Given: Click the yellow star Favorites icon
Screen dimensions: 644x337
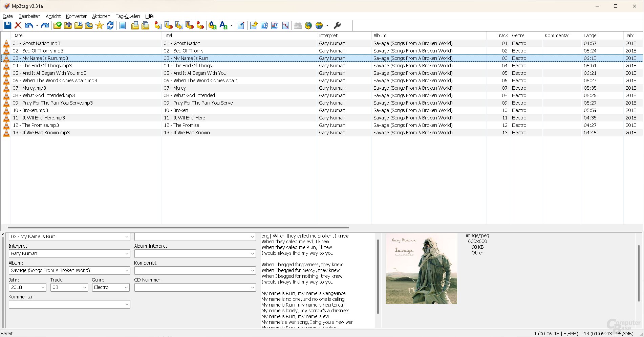Looking at the screenshot, I should click(x=100, y=25).
